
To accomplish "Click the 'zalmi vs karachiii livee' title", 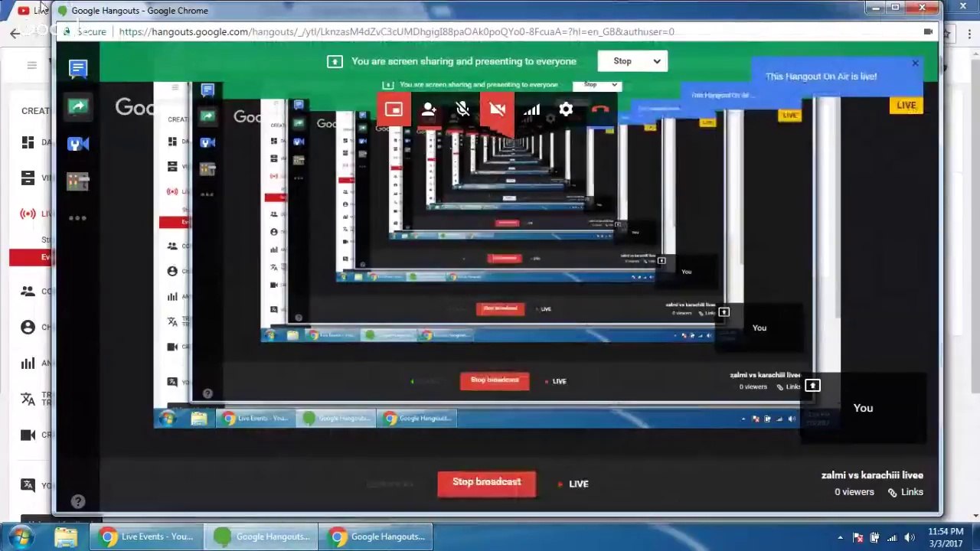I will [x=872, y=475].
